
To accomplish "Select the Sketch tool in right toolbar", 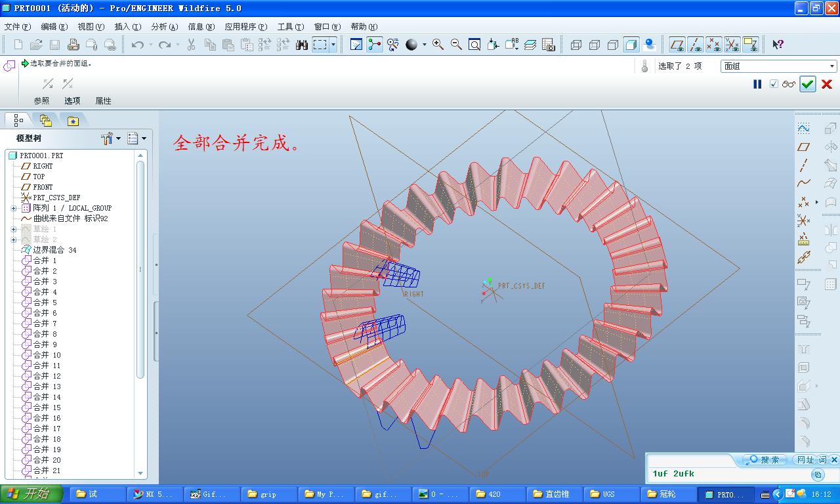I will [x=803, y=129].
